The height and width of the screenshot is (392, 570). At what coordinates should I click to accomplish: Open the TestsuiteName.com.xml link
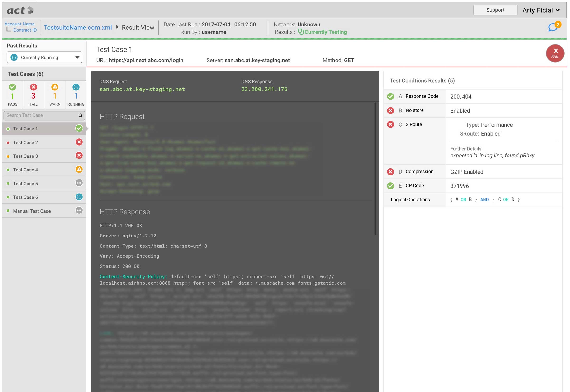(x=78, y=28)
